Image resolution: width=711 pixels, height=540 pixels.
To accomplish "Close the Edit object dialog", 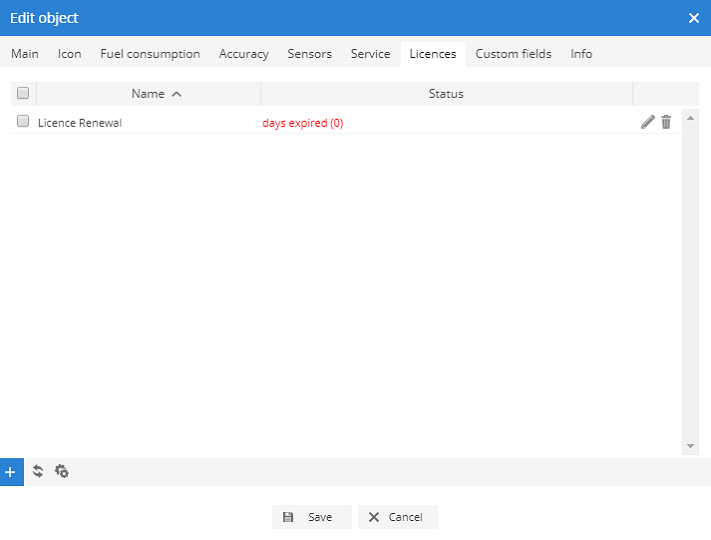I will [x=694, y=18].
